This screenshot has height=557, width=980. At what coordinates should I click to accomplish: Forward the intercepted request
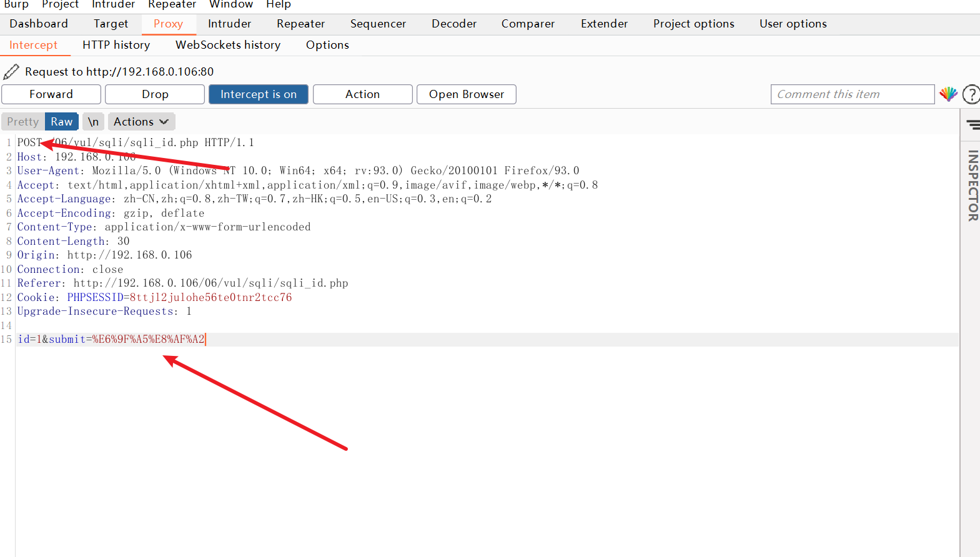[51, 94]
